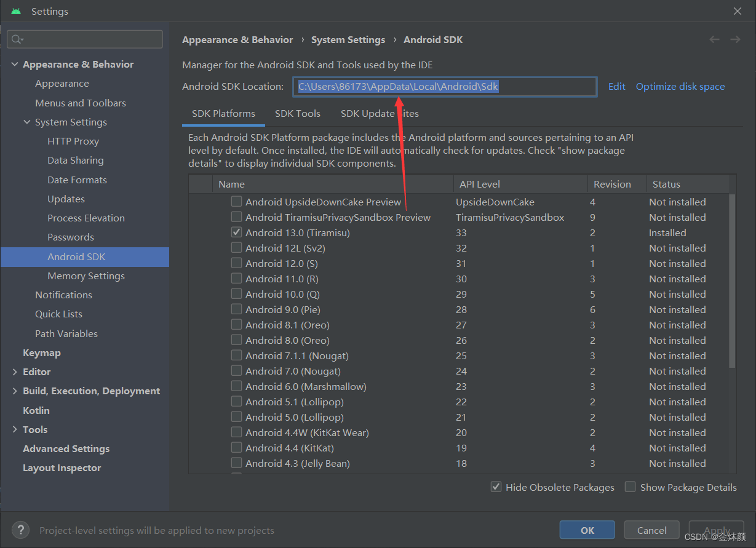
Task: Click the forward navigation arrow
Action: pyautogui.click(x=735, y=39)
